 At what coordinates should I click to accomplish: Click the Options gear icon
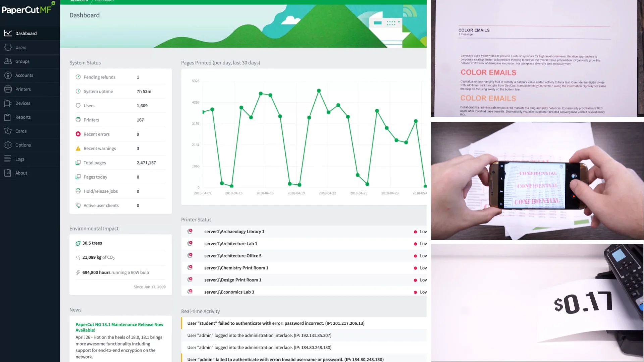(8, 145)
